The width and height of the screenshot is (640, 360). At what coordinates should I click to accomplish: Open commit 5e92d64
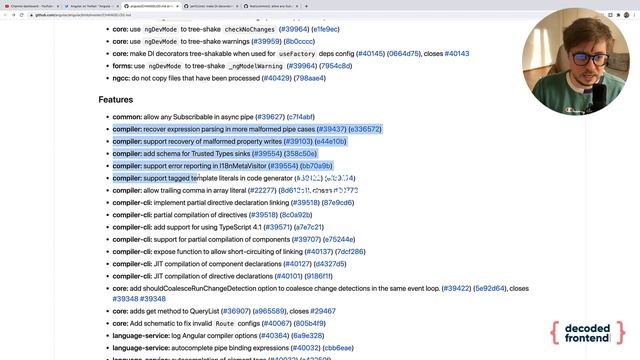pyautogui.click(x=490, y=288)
